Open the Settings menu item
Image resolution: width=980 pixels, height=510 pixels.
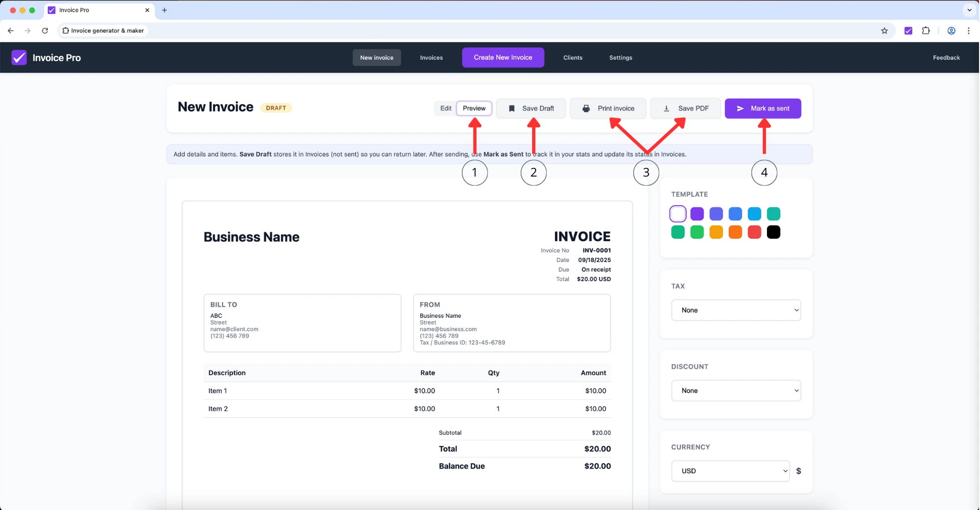click(x=620, y=57)
